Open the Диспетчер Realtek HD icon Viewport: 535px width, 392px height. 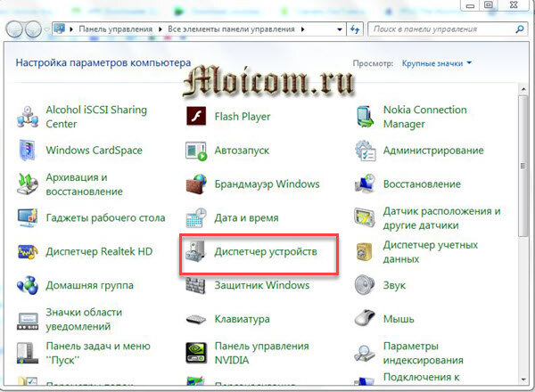pos(28,251)
